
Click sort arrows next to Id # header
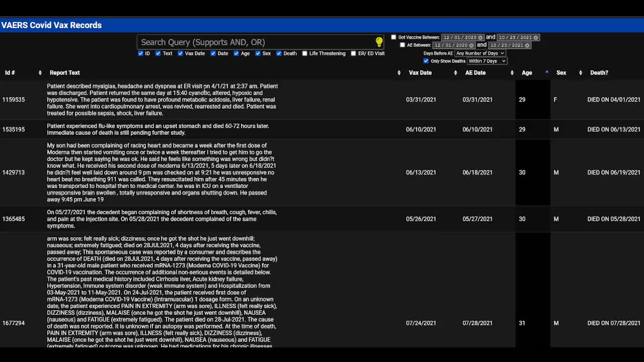[x=40, y=73]
